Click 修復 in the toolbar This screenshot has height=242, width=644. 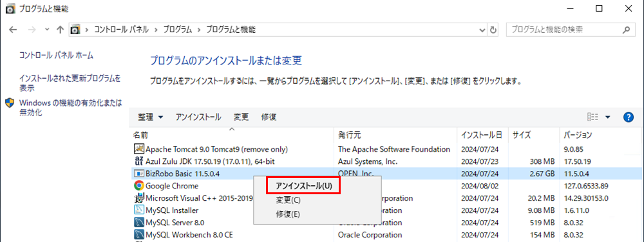pyautogui.click(x=269, y=117)
